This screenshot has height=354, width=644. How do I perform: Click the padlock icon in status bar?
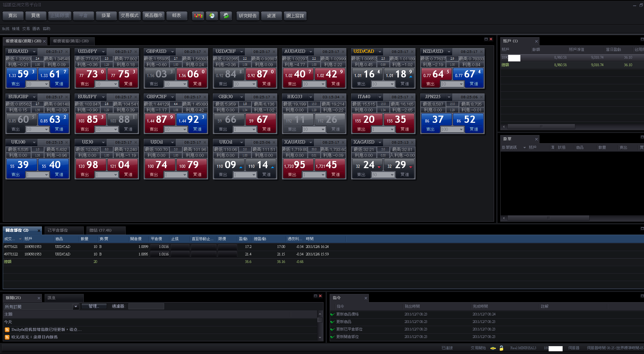501,348
